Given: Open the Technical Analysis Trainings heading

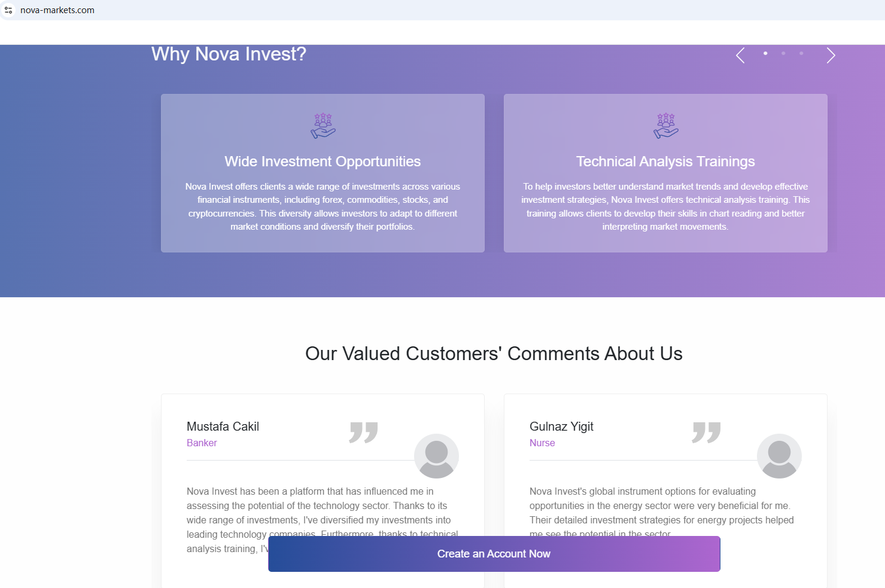Looking at the screenshot, I should [x=665, y=162].
